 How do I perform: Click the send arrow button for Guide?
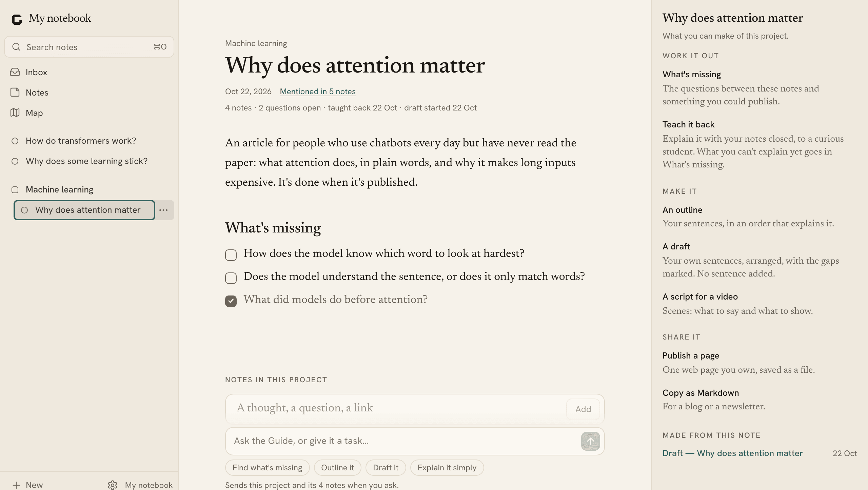590,441
